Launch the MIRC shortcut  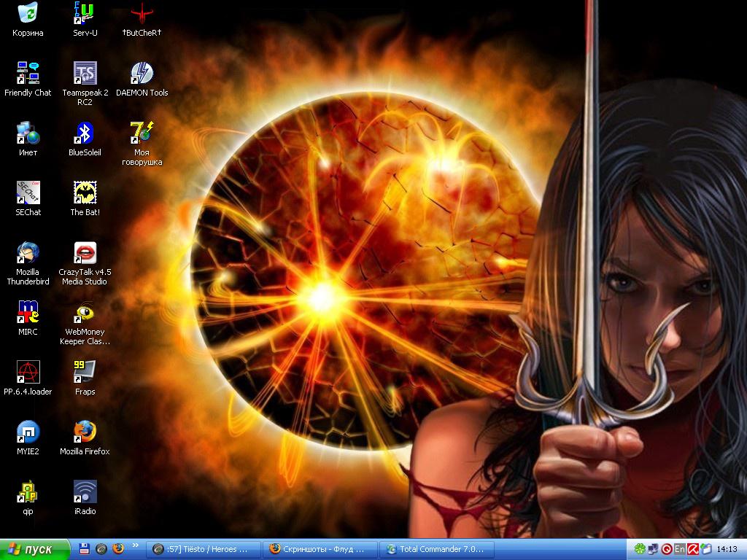[x=28, y=319]
